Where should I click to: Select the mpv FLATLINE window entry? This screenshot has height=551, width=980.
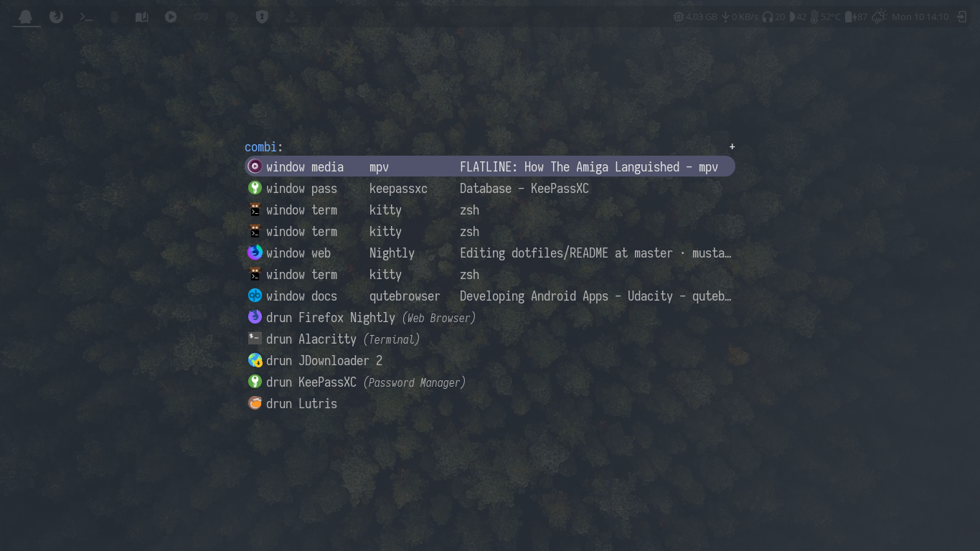pyautogui.click(x=490, y=166)
